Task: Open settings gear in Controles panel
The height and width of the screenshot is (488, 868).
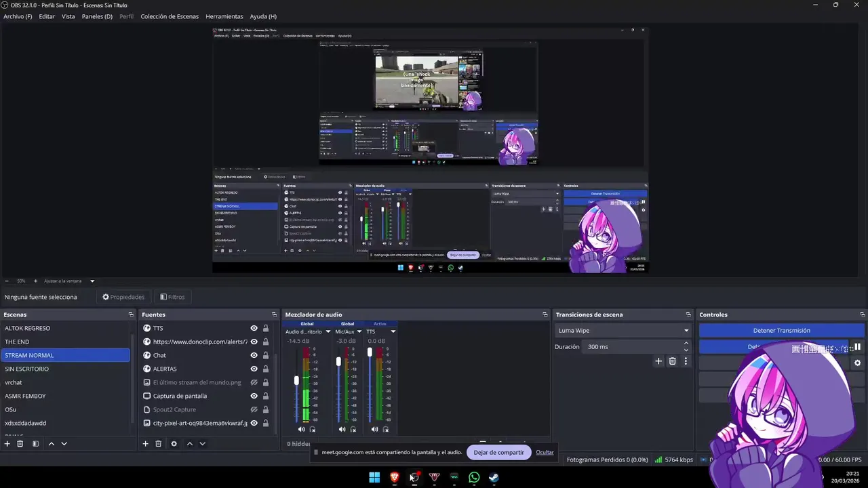Action: [857, 363]
